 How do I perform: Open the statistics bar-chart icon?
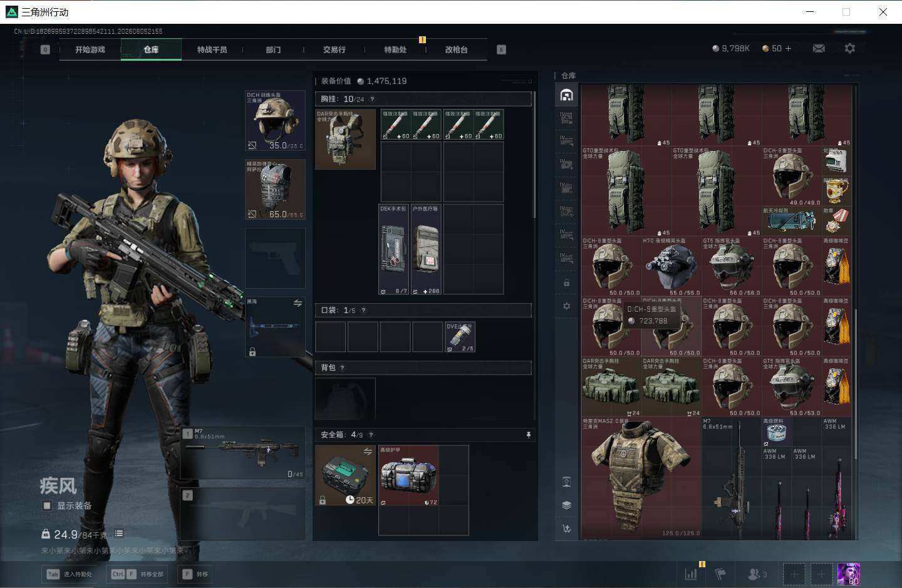point(691,574)
